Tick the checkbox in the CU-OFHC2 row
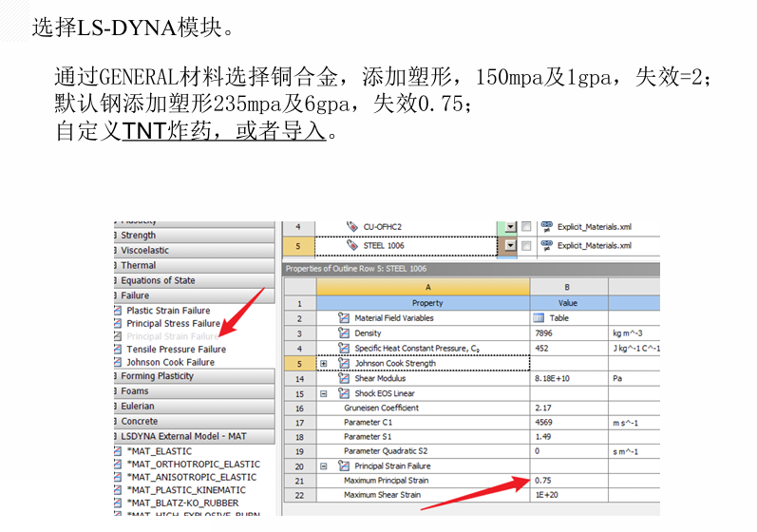This screenshot has width=757, height=532. pos(527,226)
